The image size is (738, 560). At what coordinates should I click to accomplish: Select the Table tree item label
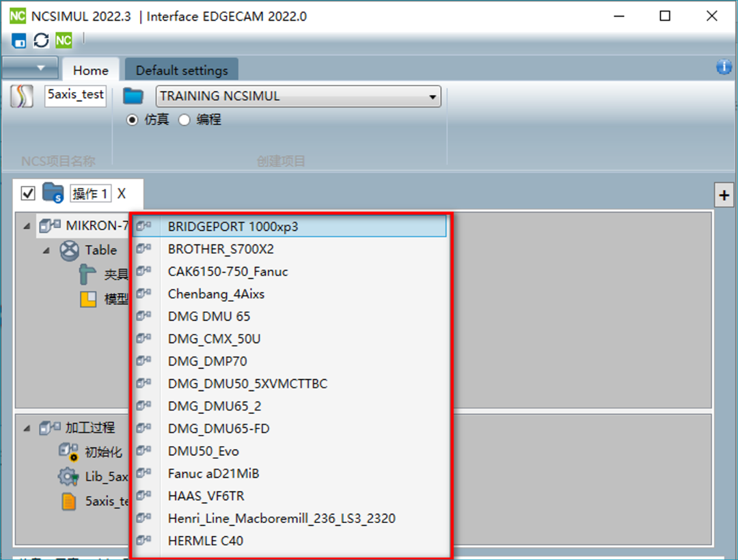point(100,250)
